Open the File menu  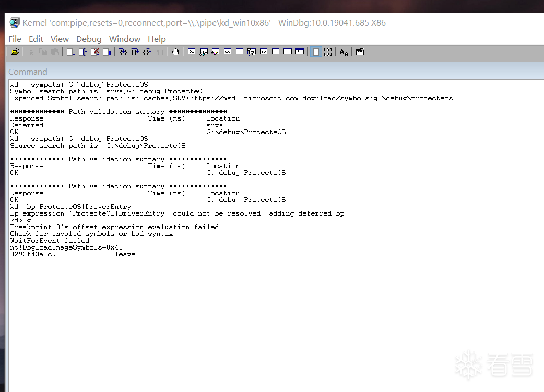coord(15,39)
